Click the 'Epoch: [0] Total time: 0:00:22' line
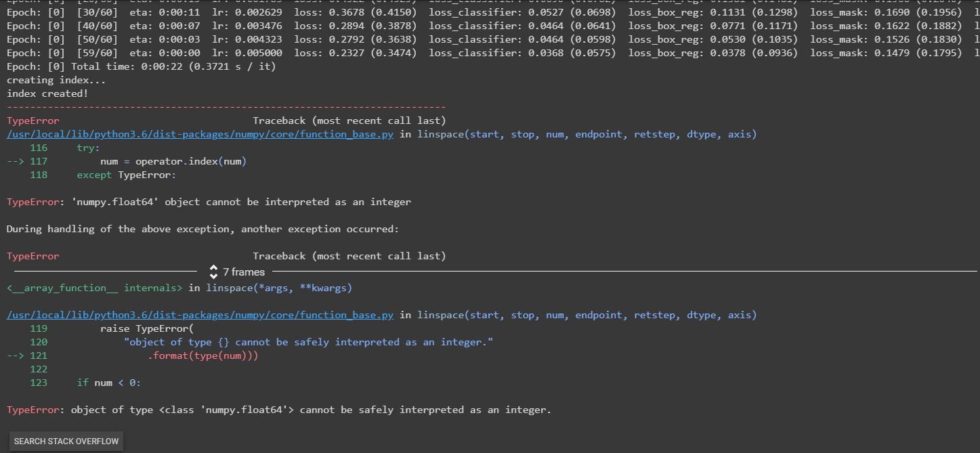Image resolution: width=980 pixels, height=453 pixels. tap(142, 66)
